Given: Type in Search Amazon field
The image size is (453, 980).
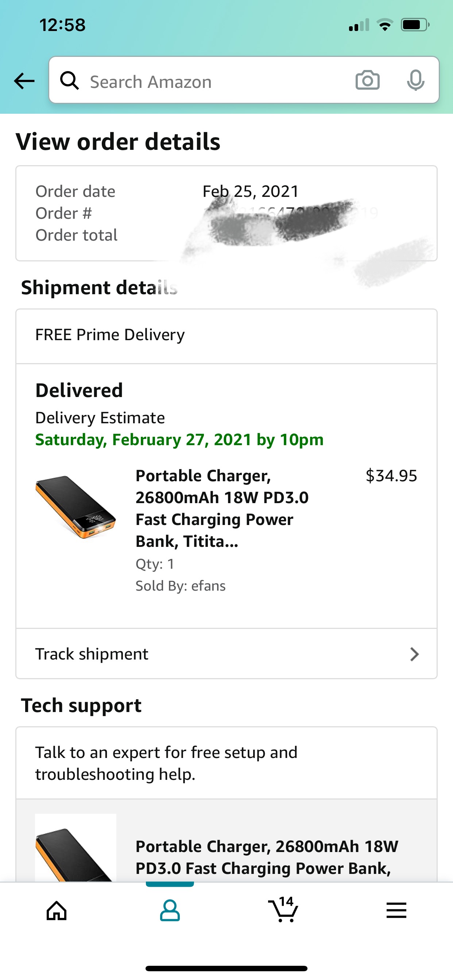Looking at the screenshot, I should pos(213,81).
